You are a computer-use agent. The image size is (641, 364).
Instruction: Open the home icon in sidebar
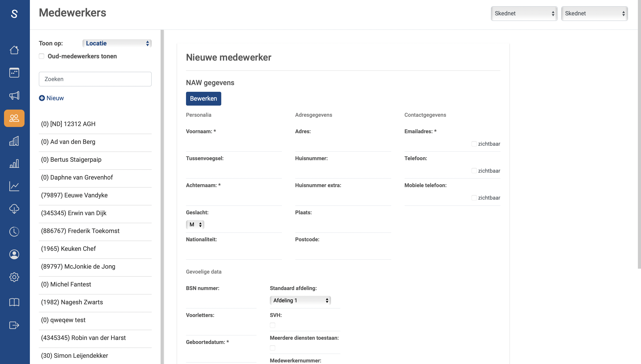tap(14, 50)
